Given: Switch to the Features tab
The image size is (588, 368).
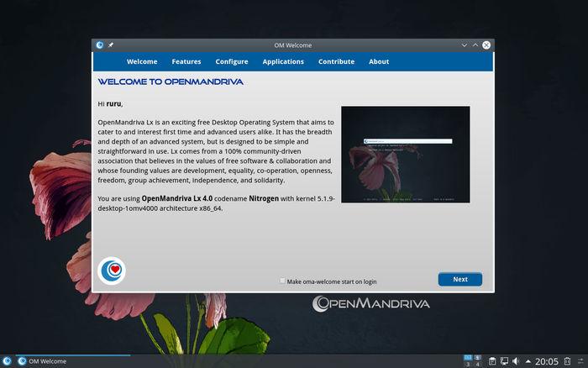Looking at the screenshot, I should click(186, 61).
